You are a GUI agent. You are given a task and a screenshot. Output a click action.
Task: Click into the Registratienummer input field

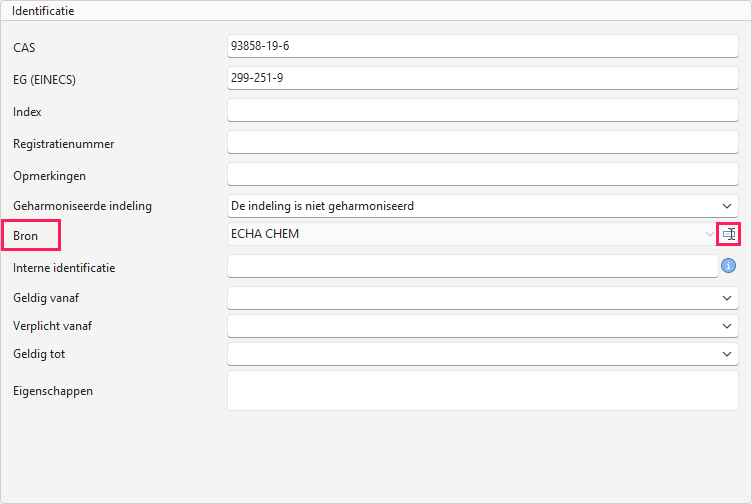point(482,142)
